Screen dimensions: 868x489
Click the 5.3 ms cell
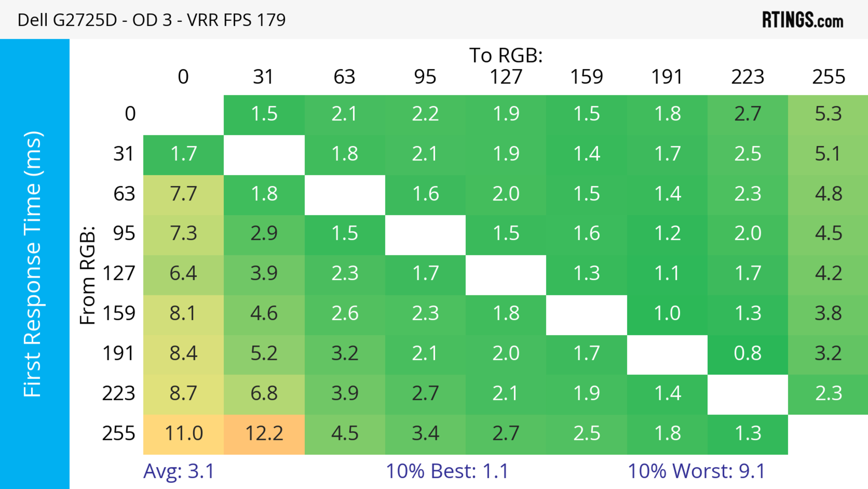pos(828,114)
